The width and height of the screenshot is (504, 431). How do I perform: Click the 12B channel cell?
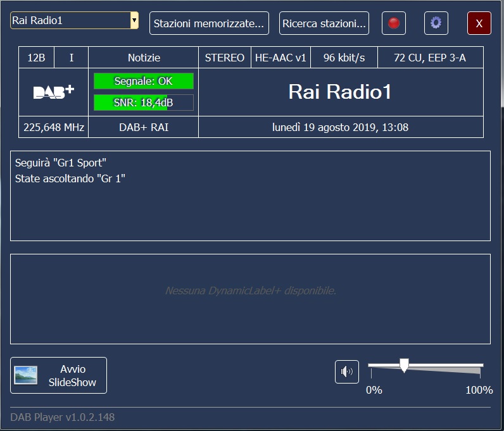[36, 58]
